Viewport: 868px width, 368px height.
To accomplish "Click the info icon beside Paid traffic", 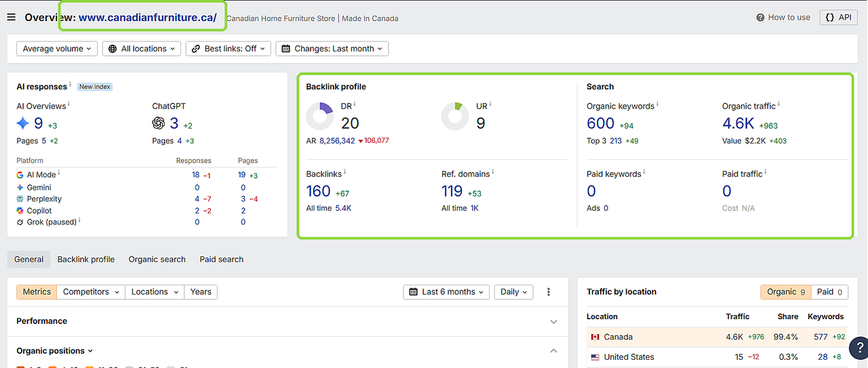I will tap(766, 173).
